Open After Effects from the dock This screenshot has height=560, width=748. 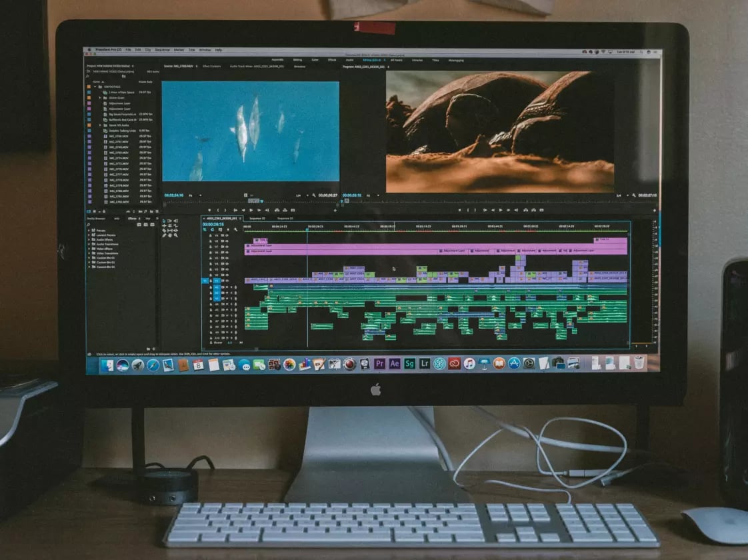coord(395,364)
